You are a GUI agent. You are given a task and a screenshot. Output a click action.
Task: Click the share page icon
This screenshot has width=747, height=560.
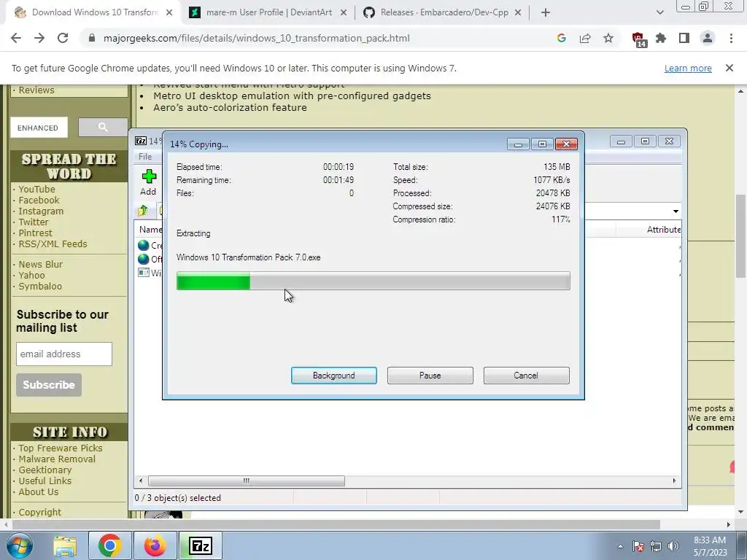585,38
